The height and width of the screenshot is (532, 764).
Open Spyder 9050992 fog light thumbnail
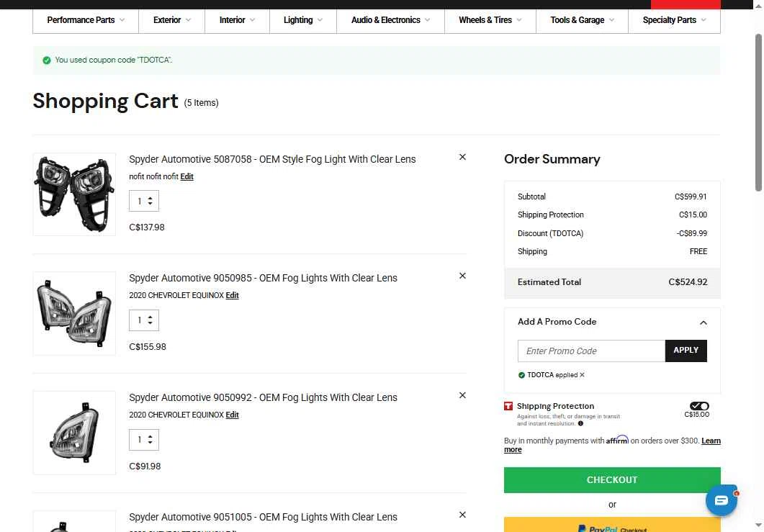tap(74, 433)
